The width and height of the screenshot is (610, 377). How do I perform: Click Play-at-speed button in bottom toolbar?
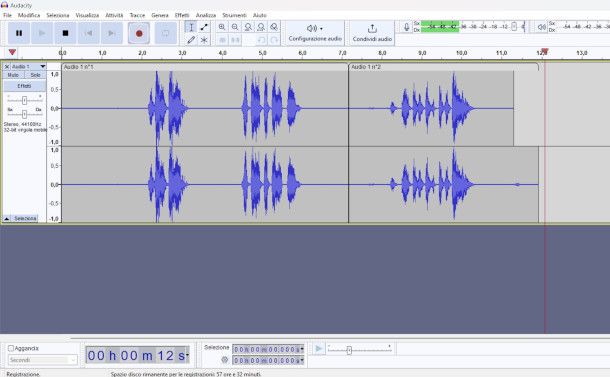[318, 349]
